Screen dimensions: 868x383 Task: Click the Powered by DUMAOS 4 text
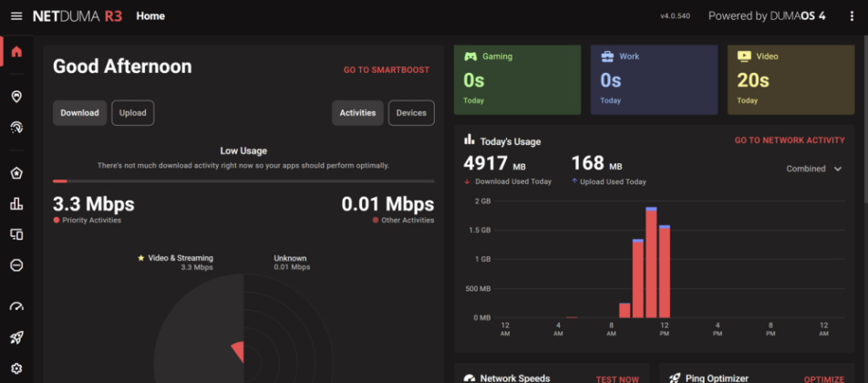tap(767, 16)
